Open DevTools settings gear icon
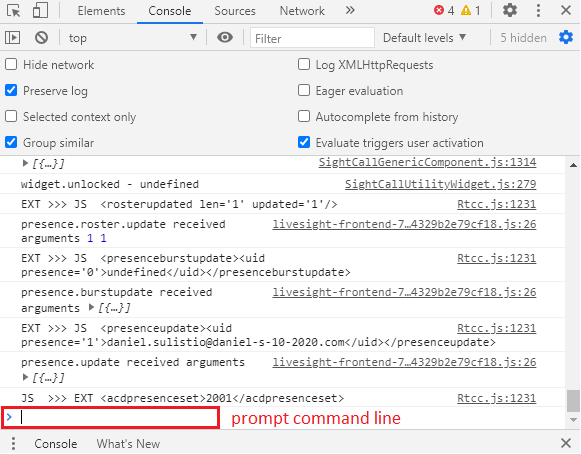Image resolution: width=581 pixels, height=454 pixels. tap(510, 10)
